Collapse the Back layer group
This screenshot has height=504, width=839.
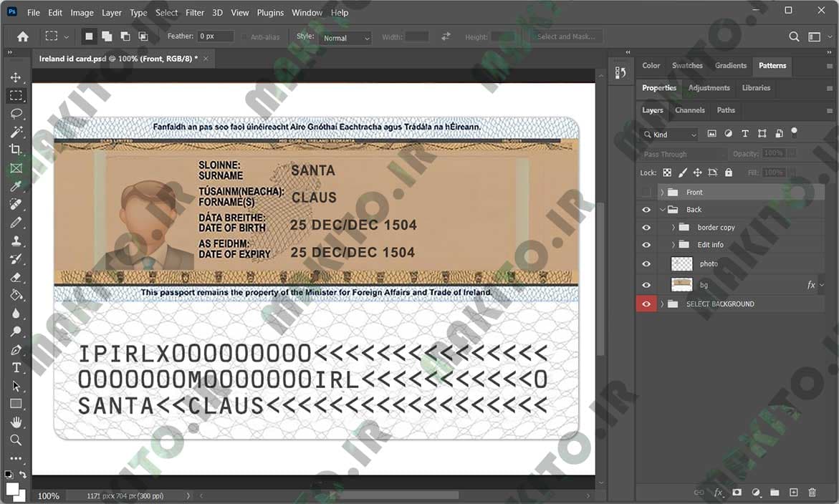[x=662, y=210]
